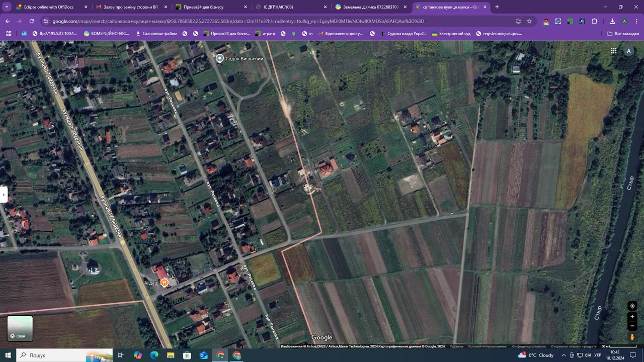The height and width of the screenshot is (362, 644).
Task: Click the Условия использования link
Action: click(x=487, y=346)
